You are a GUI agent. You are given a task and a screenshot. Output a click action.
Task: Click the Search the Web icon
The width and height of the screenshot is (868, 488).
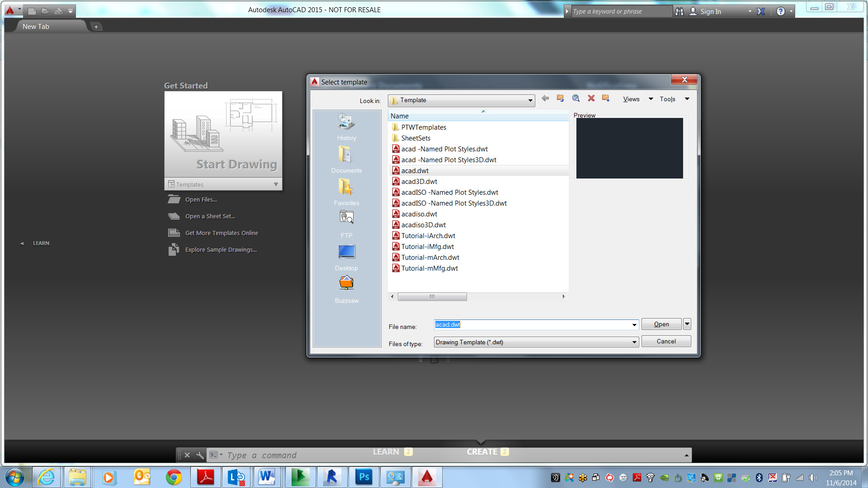(x=576, y=99)
